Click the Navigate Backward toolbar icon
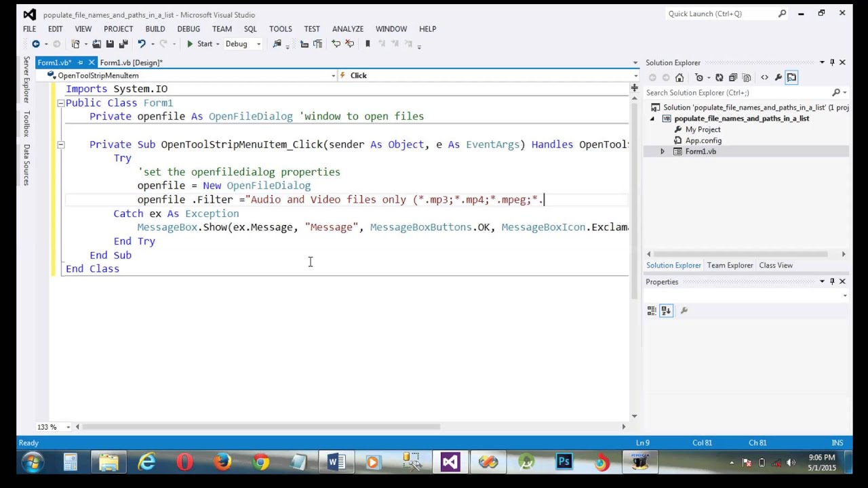The width and height of the screenshot is (868, 488). (x=36, y=44)
